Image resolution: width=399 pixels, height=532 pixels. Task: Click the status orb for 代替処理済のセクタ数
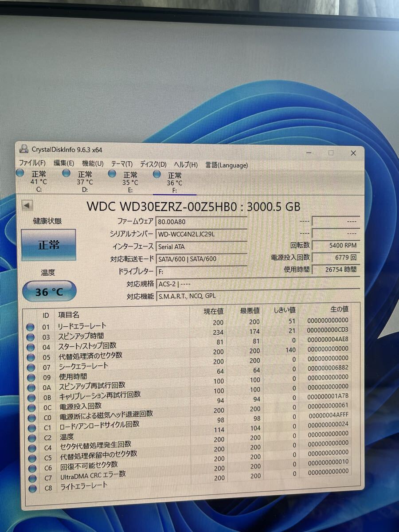coord(30,357)
